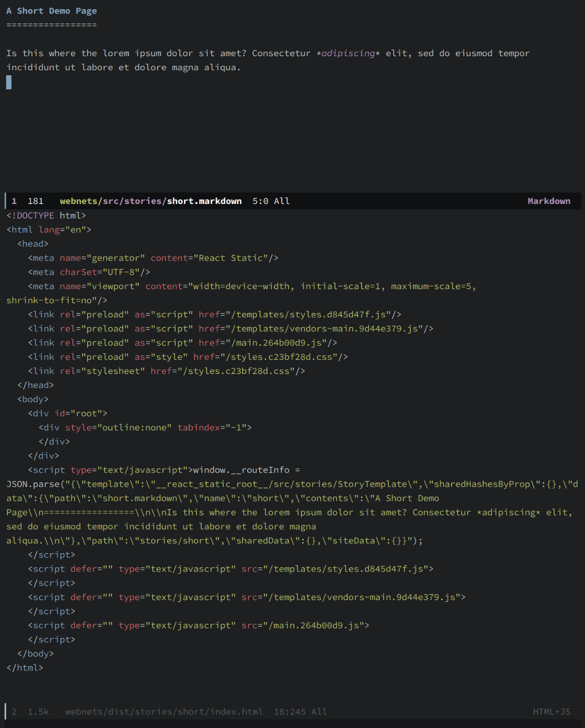Click src "/main.264b00d9.js" in the script tag

point(303,626)
